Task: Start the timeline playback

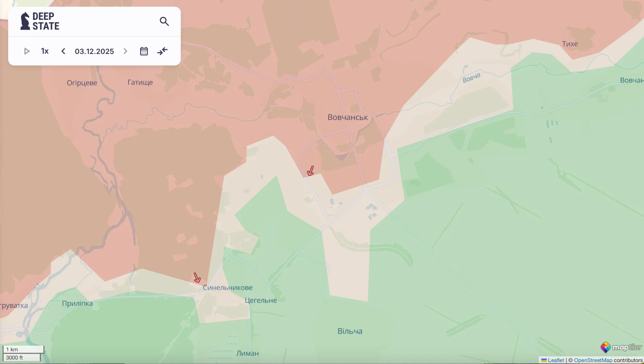Action: pos(27,51)
